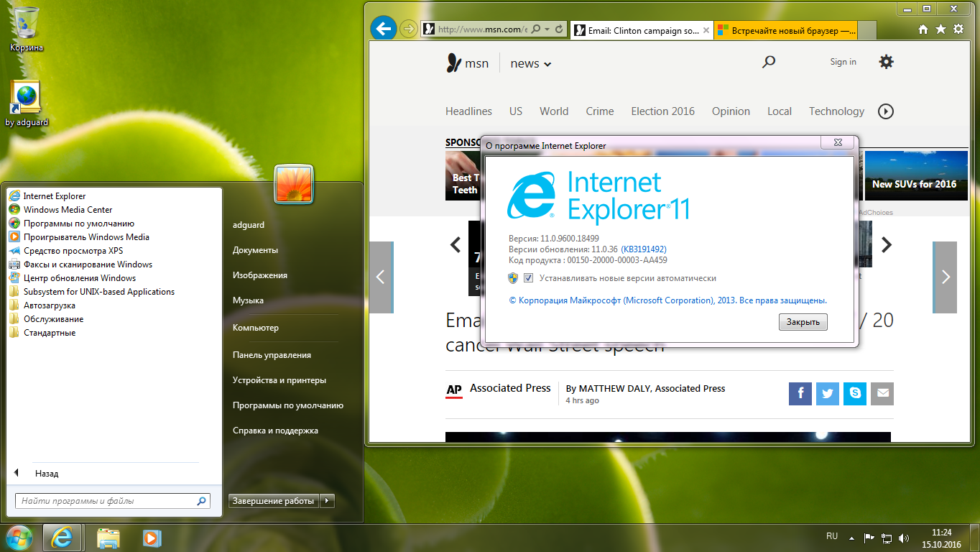Screen dimensions: 980x552
Task: Open Средство просмотра XPS in Start menu
Action: [66, 251]
